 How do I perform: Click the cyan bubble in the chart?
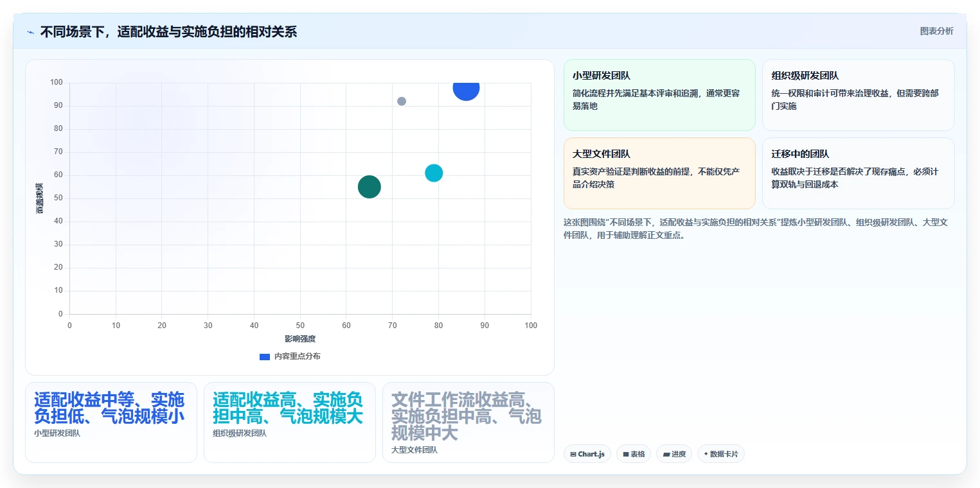pyautogui.click(x=434, y=173)
